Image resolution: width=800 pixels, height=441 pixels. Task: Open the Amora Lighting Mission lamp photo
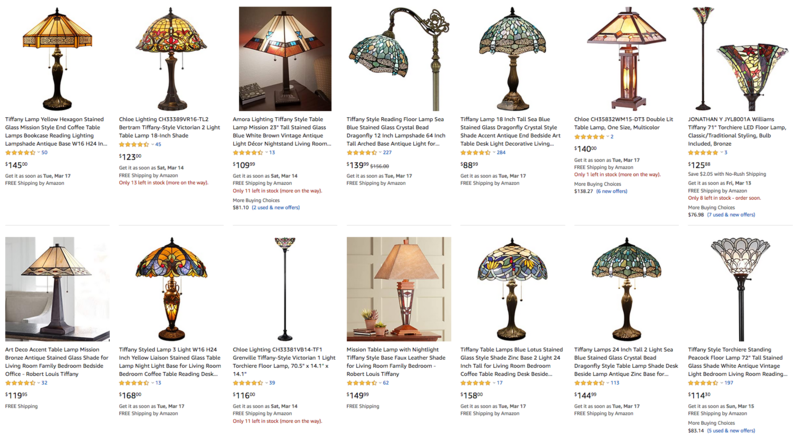285,59
